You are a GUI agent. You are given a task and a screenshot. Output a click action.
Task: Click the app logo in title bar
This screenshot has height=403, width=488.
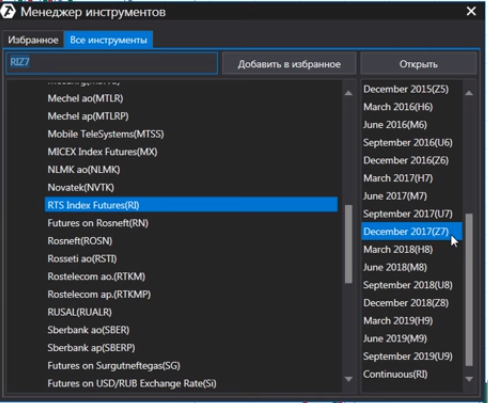coord(8,11)
